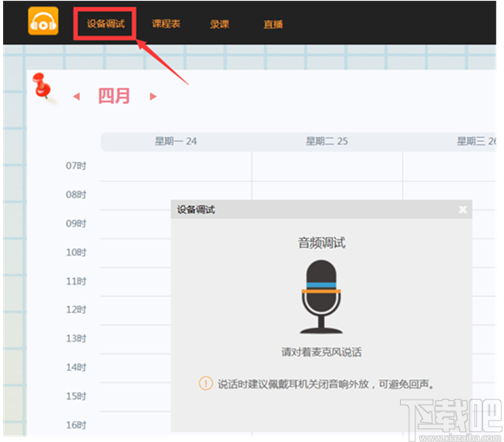This screenshot has height=442, width=504.
Task: Click the 12时 time row label
Action: click(76, 309)
